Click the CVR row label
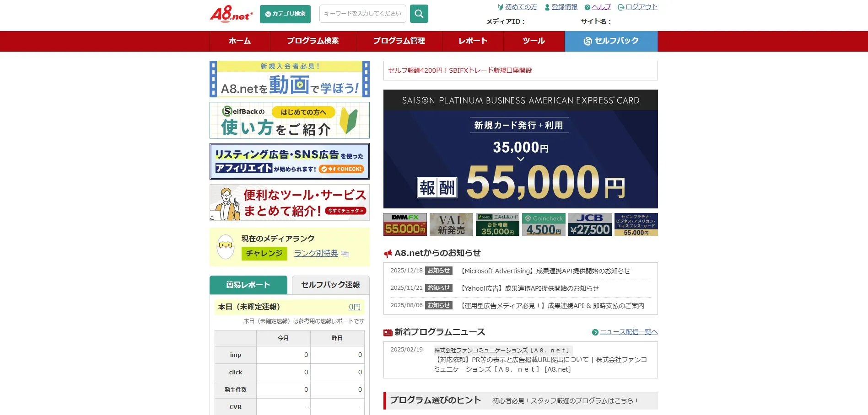This screenshot has height=415, width=868. pyautogui.click(x=236, y=407)
